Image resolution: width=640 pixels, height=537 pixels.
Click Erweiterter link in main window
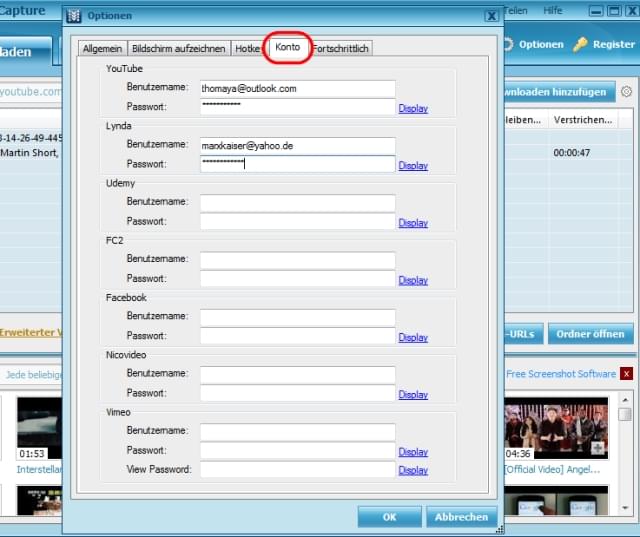[31, 333]
